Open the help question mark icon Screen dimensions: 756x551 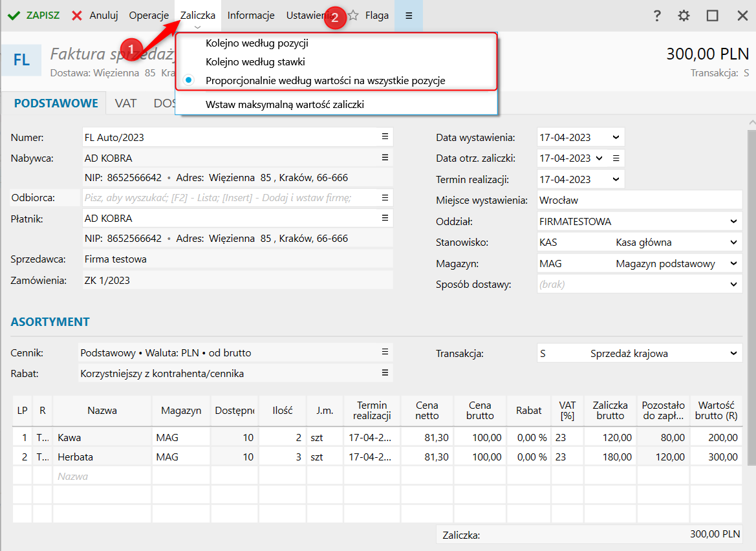(x=657, y=16)
